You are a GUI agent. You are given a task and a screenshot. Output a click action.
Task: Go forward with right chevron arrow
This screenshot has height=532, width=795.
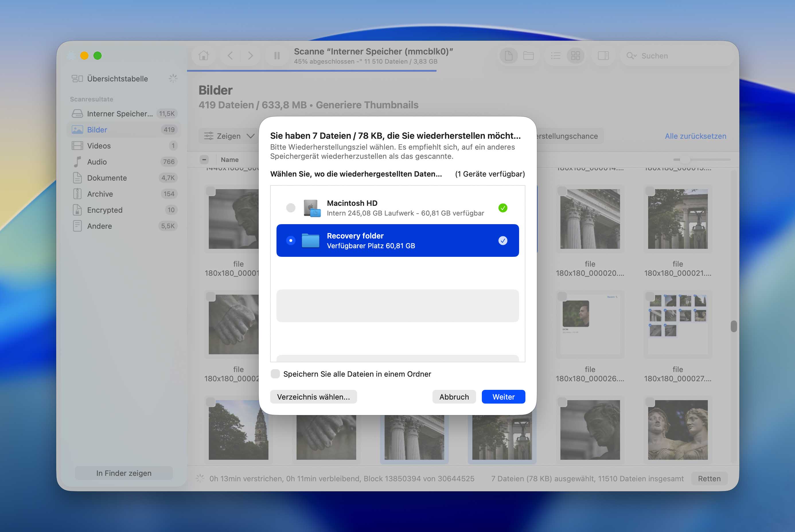click(250, 55)
